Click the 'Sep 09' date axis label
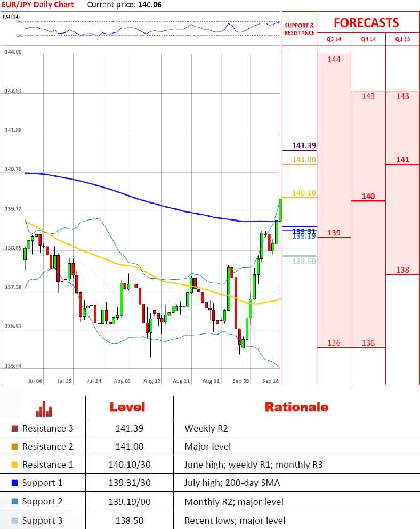The image size is (420, 529). pyautogui.click(x=241, y=381)
